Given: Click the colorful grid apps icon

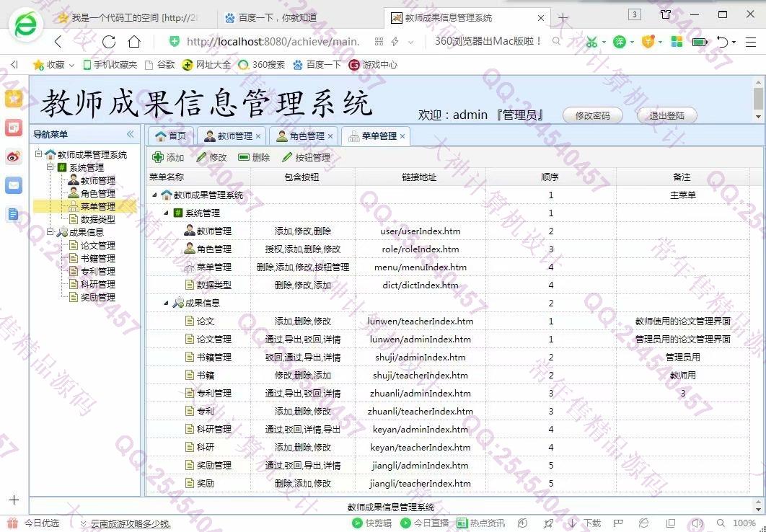Looking at the screenshot, I should pos(677,42).
